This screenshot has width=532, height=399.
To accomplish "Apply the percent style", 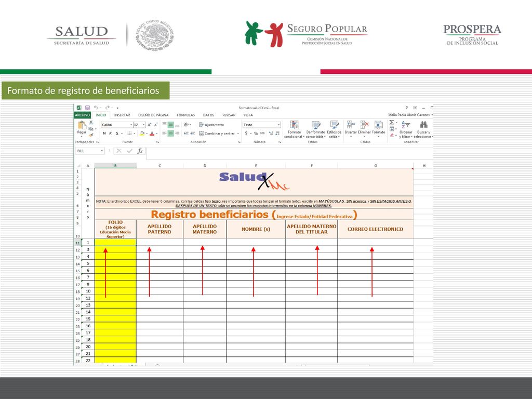I will tap(256, 134).
